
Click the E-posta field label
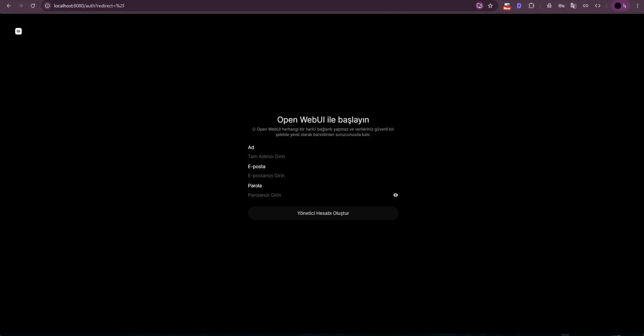(257, 166)
